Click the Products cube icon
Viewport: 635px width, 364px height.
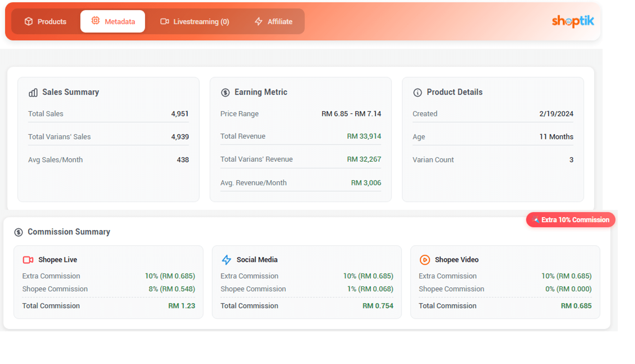pos(28,22)
